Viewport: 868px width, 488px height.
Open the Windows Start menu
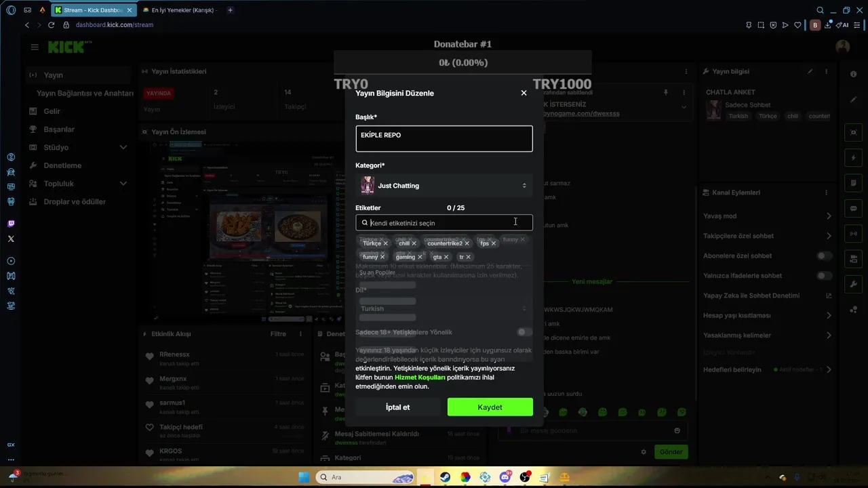coord(304,477)
